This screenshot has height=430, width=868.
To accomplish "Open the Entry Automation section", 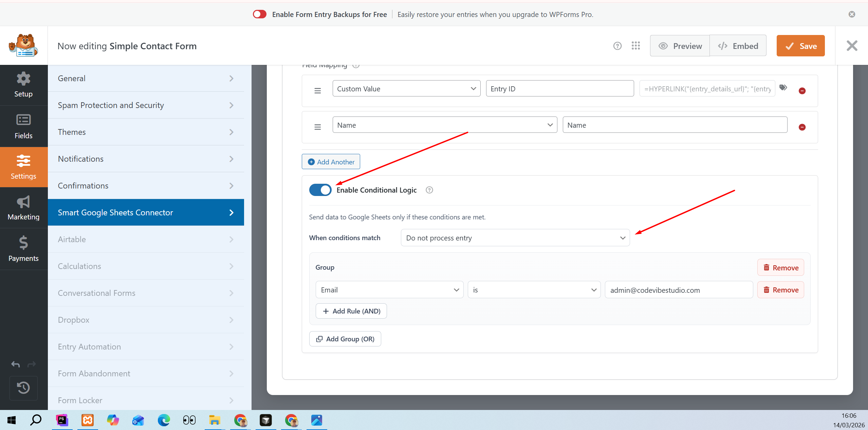I will tap(146, 347).
